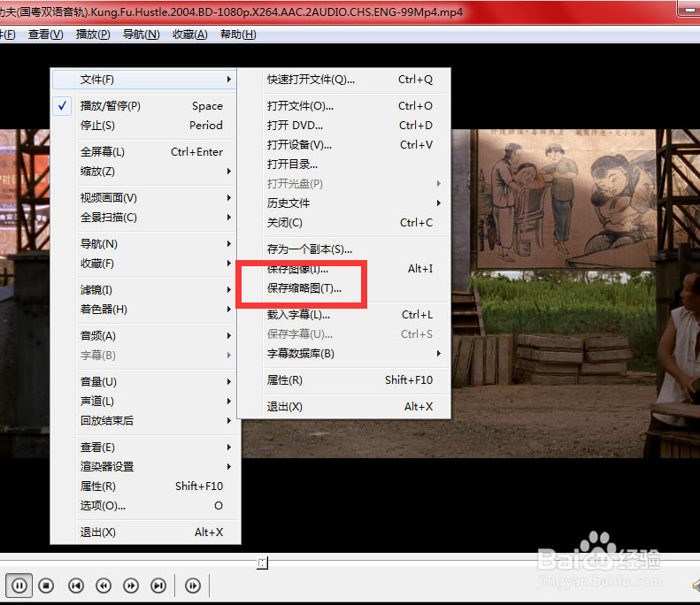This screenshot has width=700, height=605.
Task: Open 查看(V) in the menu bar
Action: [x=45, y=34]
